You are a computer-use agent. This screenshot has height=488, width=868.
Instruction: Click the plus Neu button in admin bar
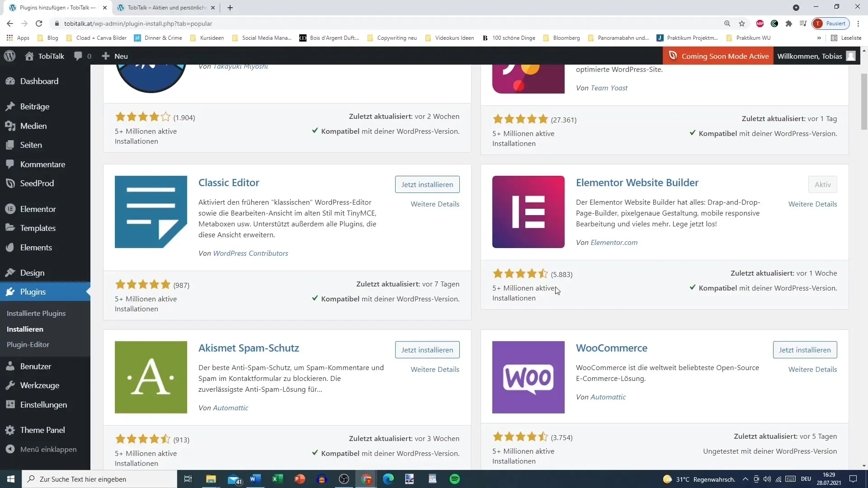click(115, 56)
